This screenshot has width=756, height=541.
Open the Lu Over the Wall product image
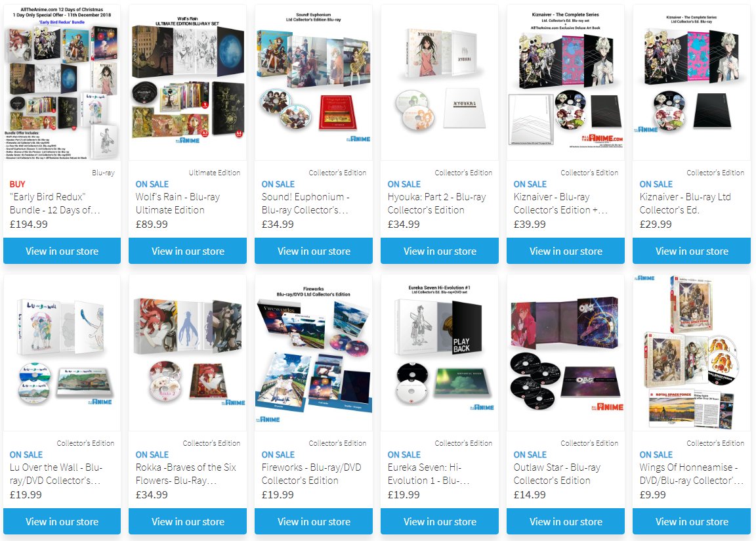click(x=62, y=353)
